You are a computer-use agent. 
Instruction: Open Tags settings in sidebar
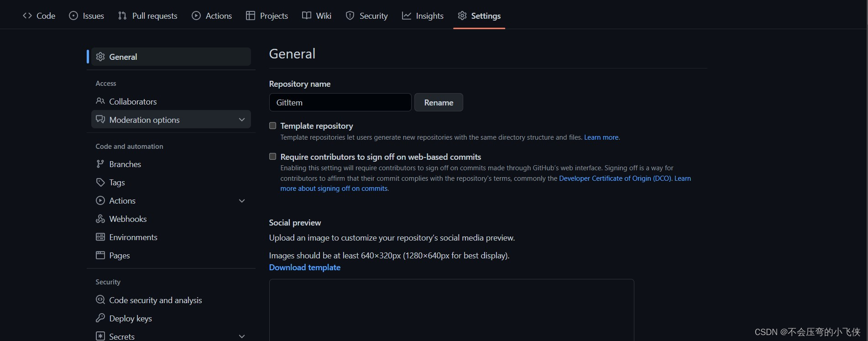(x=171, y=182)
